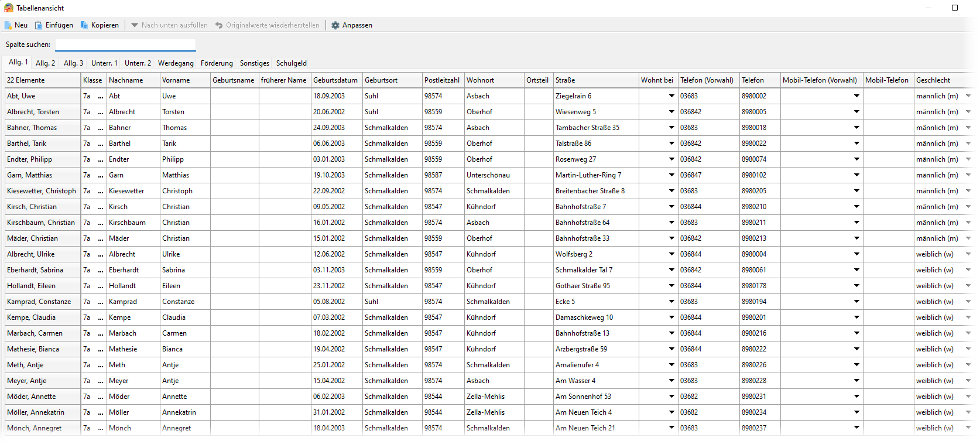Open Klasse ellipsis button for Abt, Uwe
The width and height of the screenshot is (980, 444).
pos(101,96)
